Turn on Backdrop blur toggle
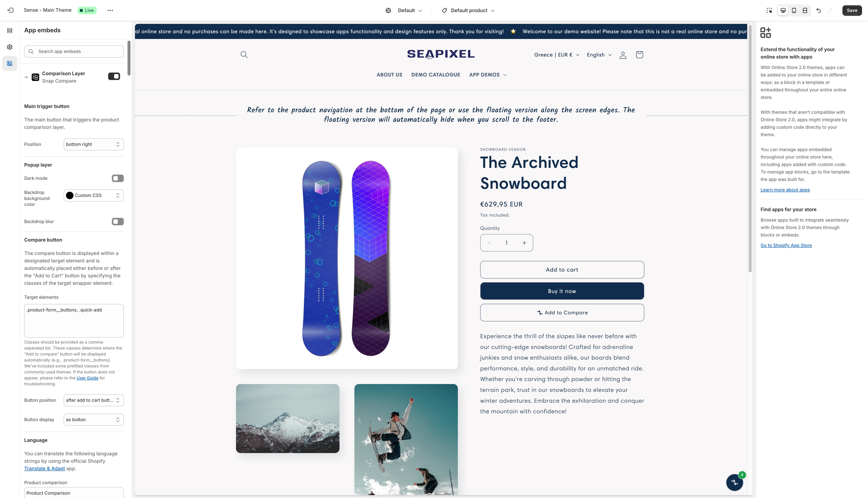The height and width of the screenshot is (498, 868). pos(118,222)
